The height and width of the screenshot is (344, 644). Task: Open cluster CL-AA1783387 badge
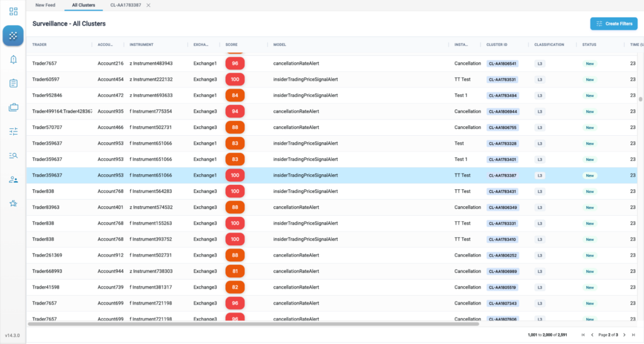[502, 175]
